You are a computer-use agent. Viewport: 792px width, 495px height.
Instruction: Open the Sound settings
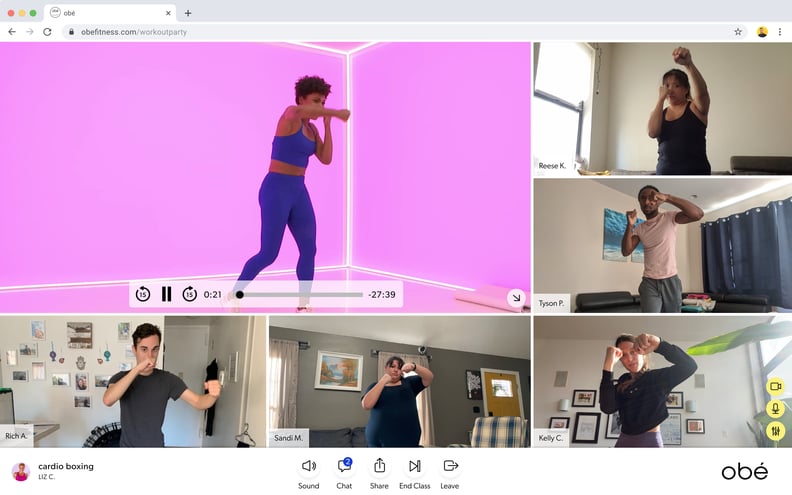(309, 473)
